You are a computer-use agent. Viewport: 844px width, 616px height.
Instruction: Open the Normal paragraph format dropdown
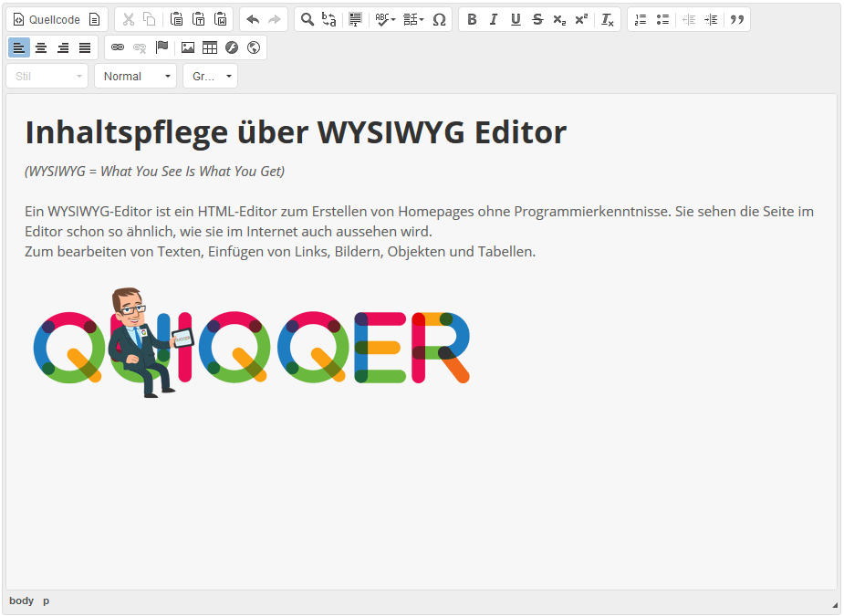tap(136, 76)
